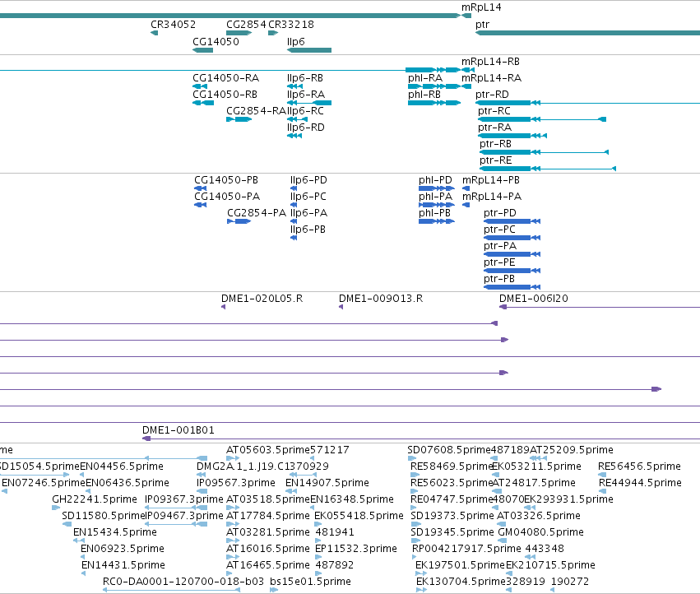This screenshot has height=594, width=700.
Task: Select the EN14431.5prime EST label
Action: point(123,565)
